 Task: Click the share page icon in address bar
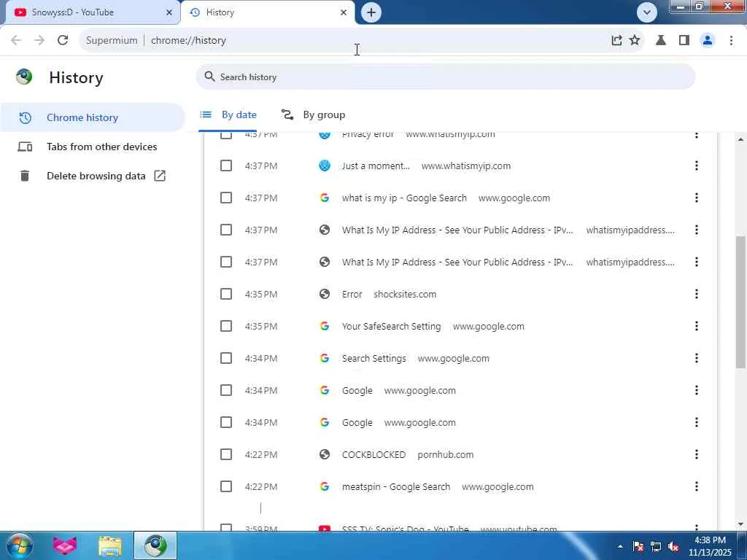pos(616,40)
